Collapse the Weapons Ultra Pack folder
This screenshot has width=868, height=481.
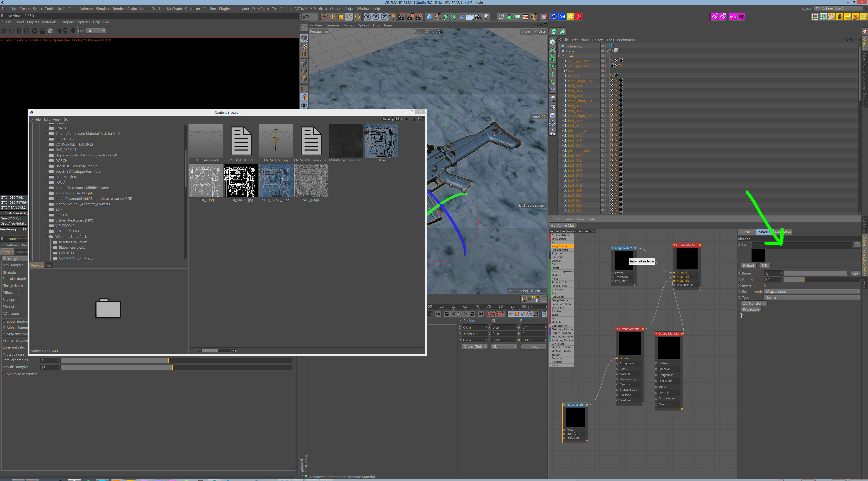tap(47, 236)
